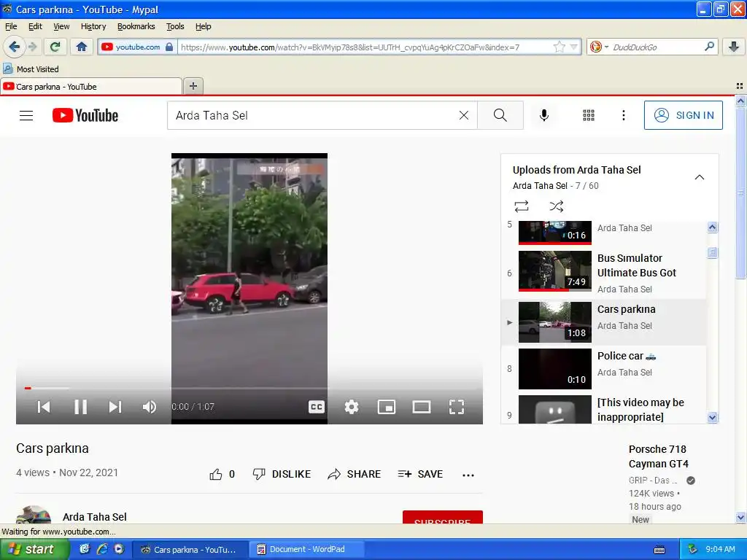
Task: Open the DuckDuckGo search engine dropdown
Action: pos(600,47)
